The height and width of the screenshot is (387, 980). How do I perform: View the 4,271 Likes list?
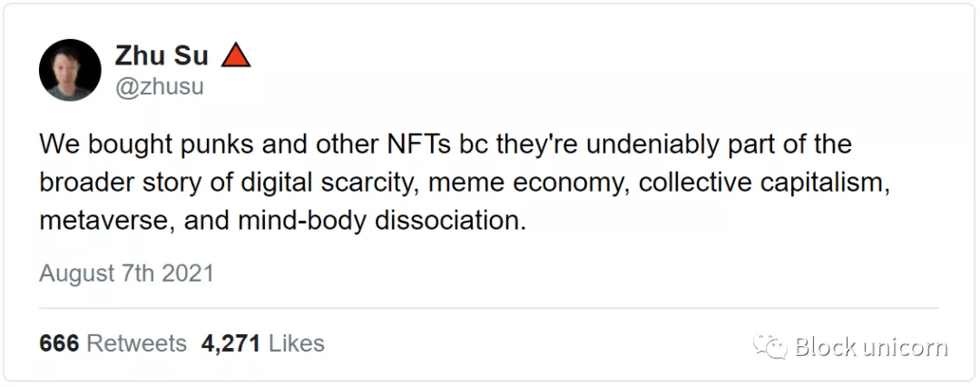pos(263,343)
